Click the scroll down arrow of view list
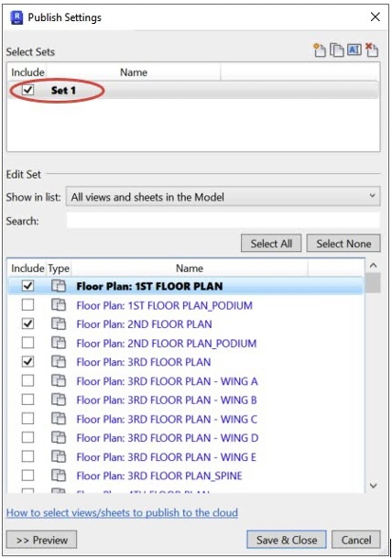Viewport: 392px width, 559px height. coord(373,486)
